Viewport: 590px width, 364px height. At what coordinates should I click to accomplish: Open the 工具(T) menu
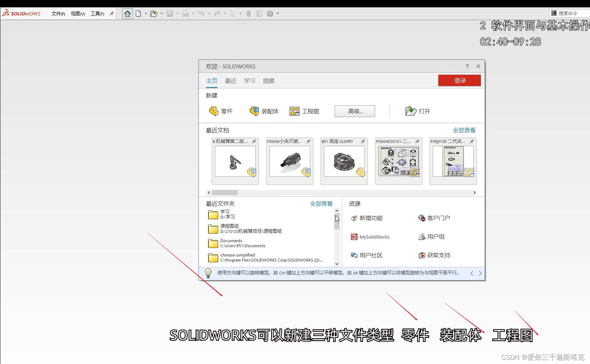point(97,14)
